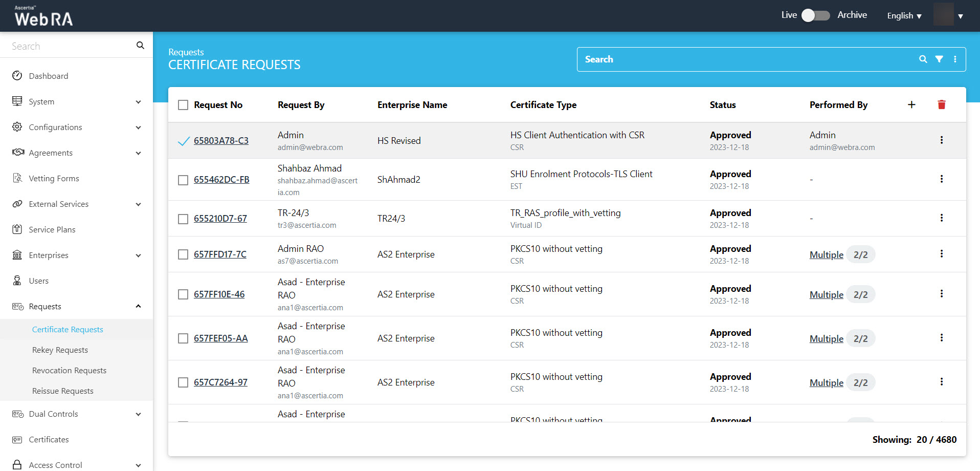Tick the checkbox for request 655210D7-67
The width and height of the screenshot is (980, 471).
183,219
